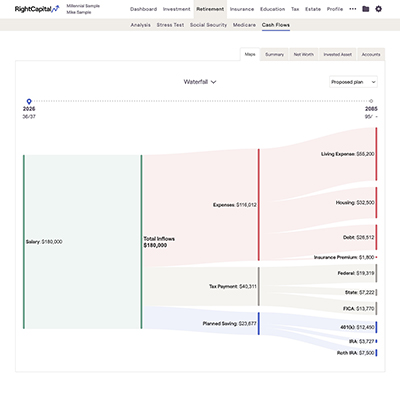Open the Medicare subpage
The image size is (400, 400).
point(244,25)
